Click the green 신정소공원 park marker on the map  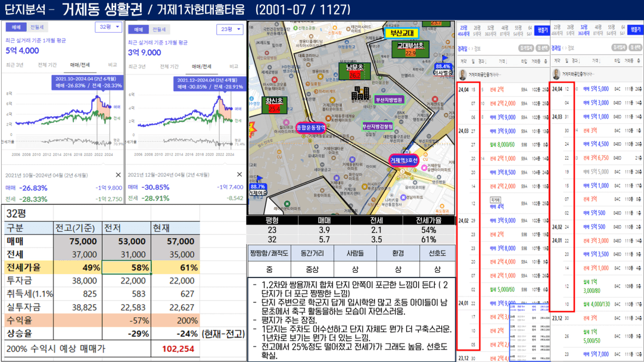coord(295,28)
